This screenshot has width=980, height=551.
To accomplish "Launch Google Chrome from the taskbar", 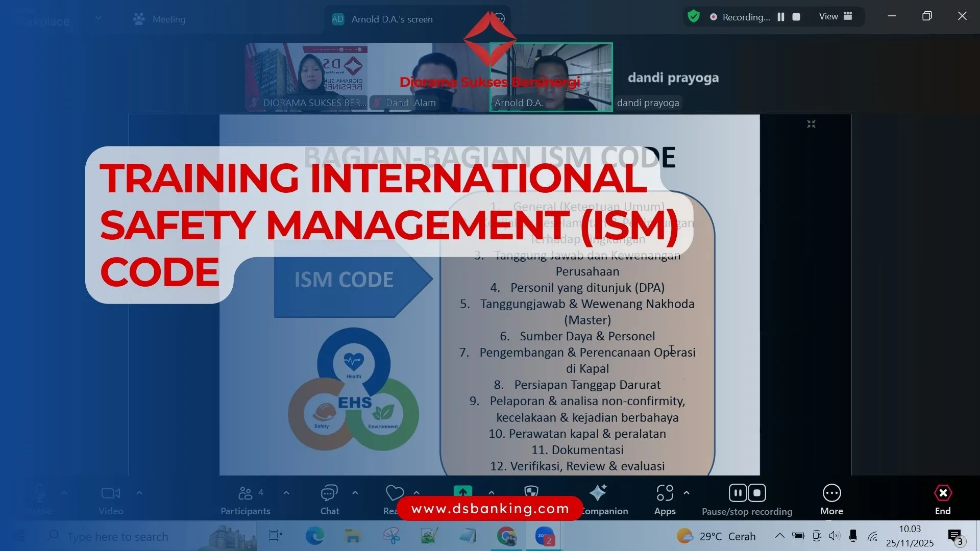I will 507,536.
